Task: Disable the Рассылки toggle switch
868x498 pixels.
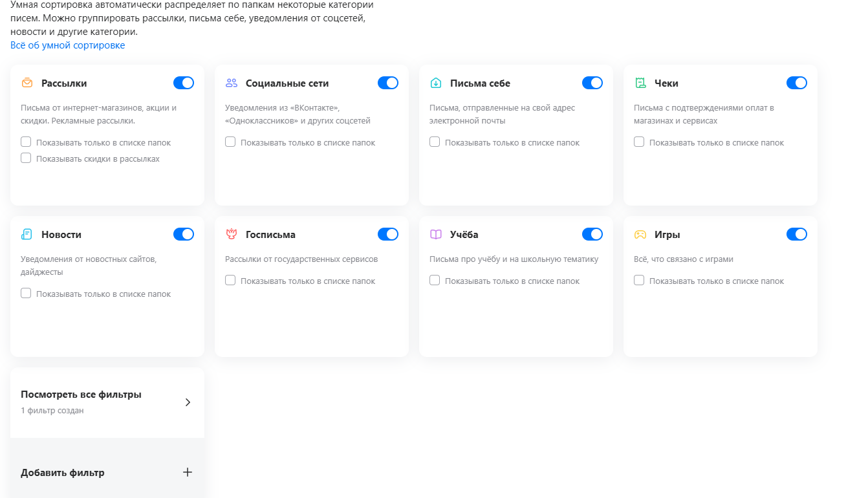Action: click(x=184, y=83)
